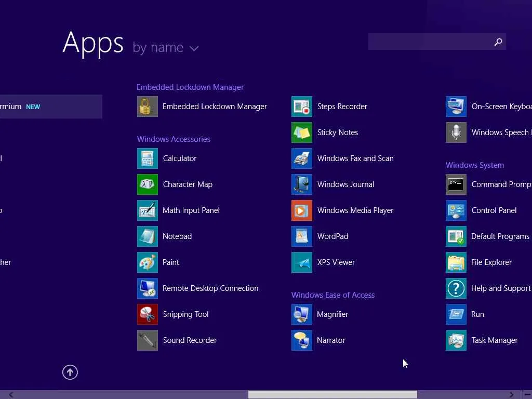The height and width of the screenshot is (399, 532).
Task: Open the Windows Journal icon
Action: click(302, 184)
